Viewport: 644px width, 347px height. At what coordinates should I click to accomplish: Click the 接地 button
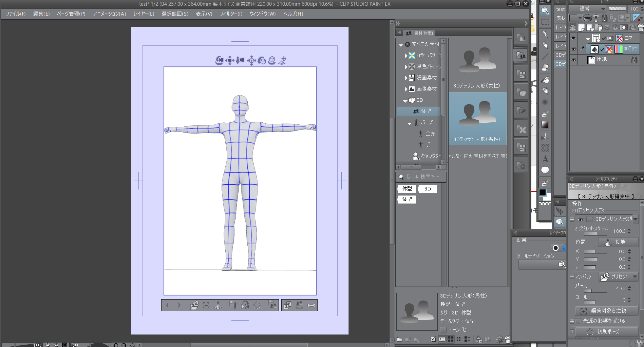(618, 242)
